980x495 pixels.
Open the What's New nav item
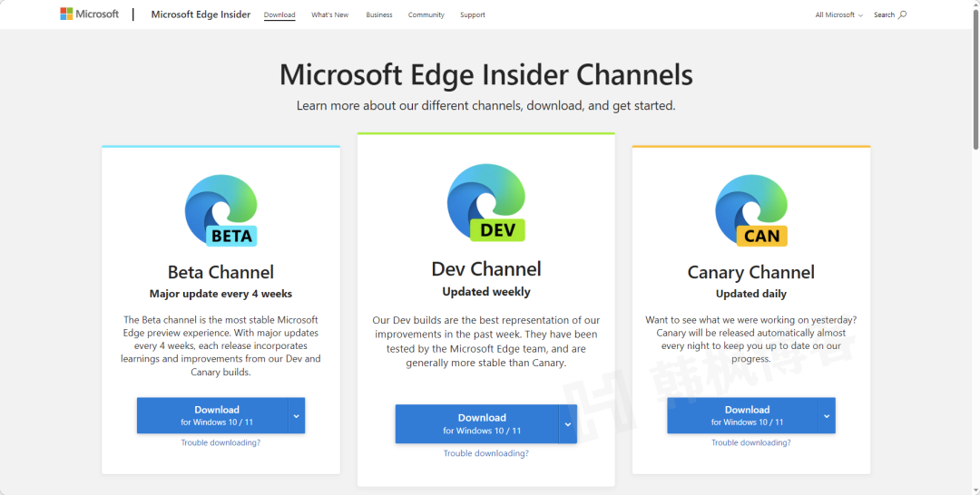click(329, 15)
